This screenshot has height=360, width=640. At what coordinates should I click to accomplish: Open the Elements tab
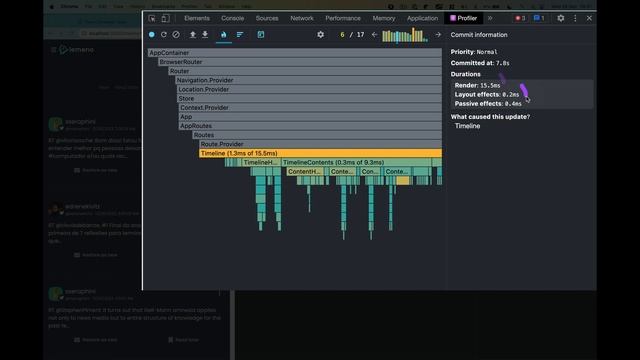197,18
